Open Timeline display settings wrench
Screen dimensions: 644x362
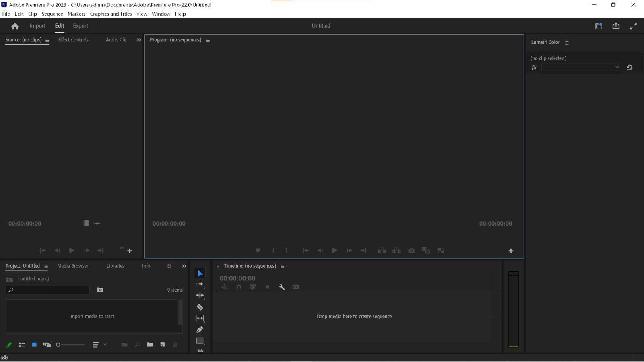pos(282,287)
